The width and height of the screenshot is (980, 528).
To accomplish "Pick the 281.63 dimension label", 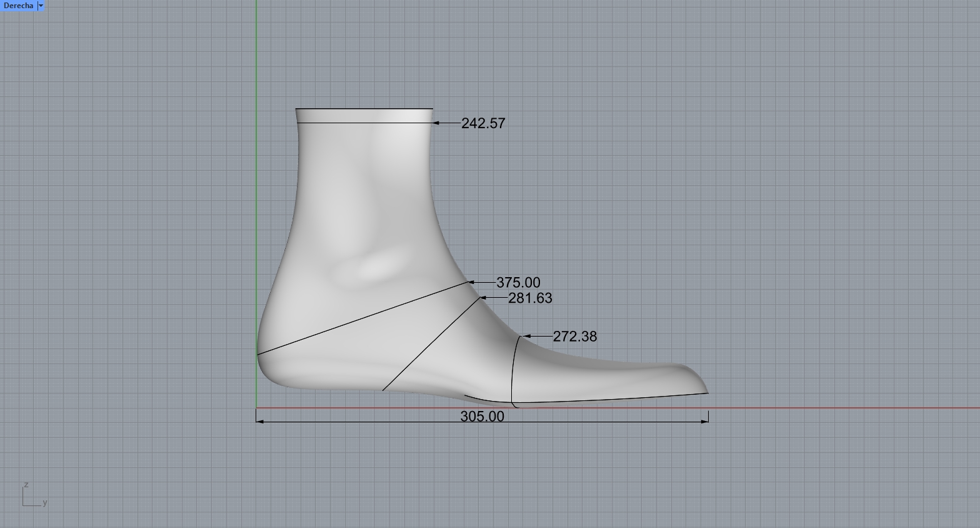I will click(529, 298).
